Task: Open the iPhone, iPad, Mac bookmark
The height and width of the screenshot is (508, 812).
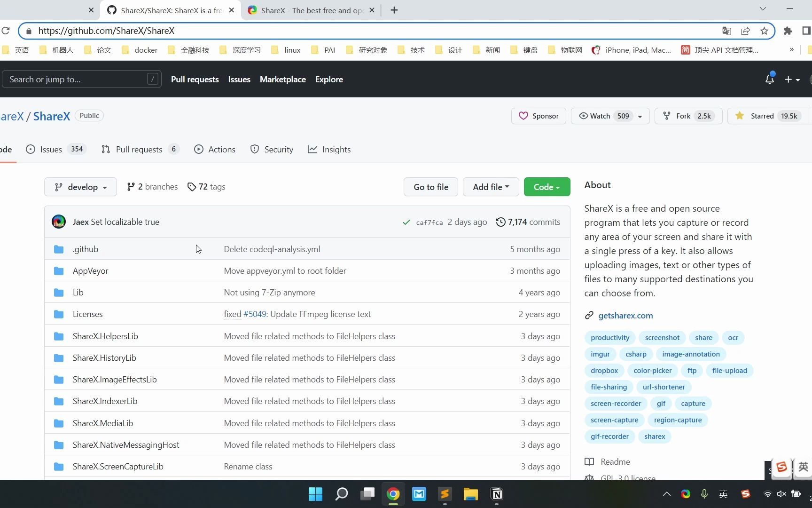Action: (x=632, y=50)
